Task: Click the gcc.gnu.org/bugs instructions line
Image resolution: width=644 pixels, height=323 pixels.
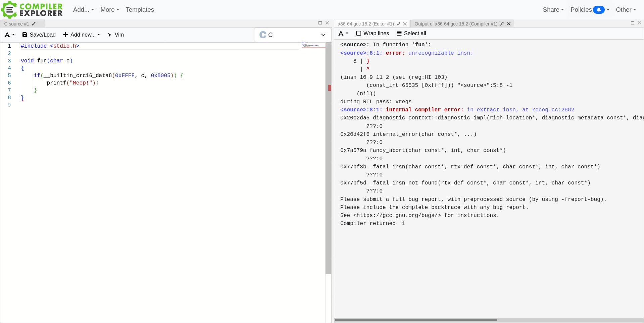Action: [x=420, y=215]
